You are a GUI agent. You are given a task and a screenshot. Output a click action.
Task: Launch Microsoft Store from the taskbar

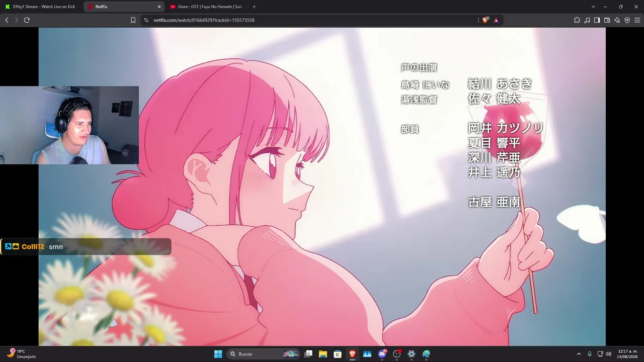(338, 354)
